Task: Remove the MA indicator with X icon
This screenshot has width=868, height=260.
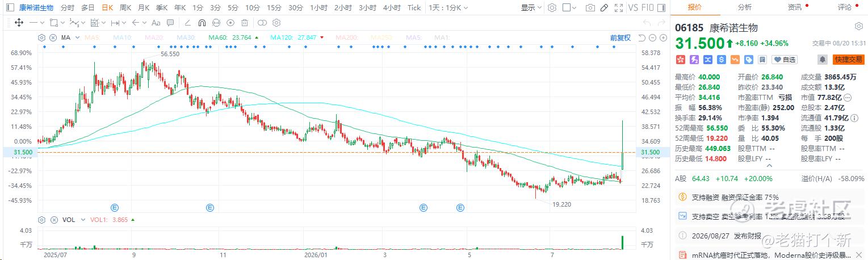Action: click(53, 37)
